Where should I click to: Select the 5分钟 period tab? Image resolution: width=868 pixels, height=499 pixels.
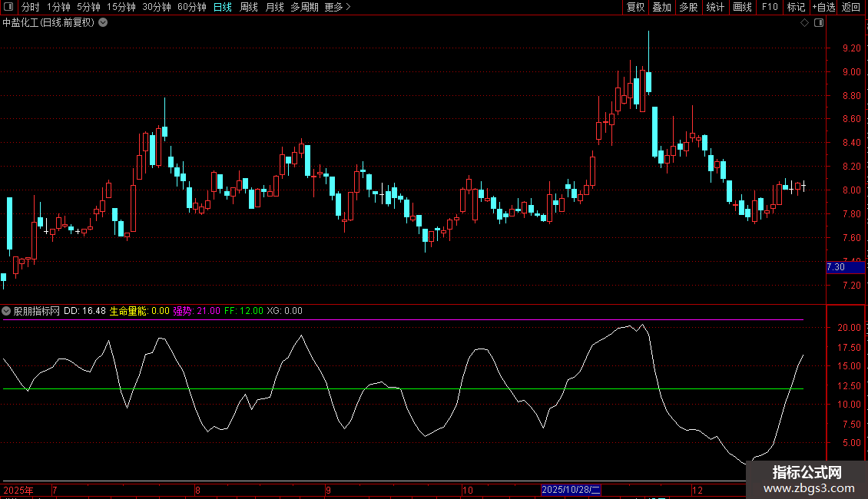pyautogui.click(x=88, y=7)
